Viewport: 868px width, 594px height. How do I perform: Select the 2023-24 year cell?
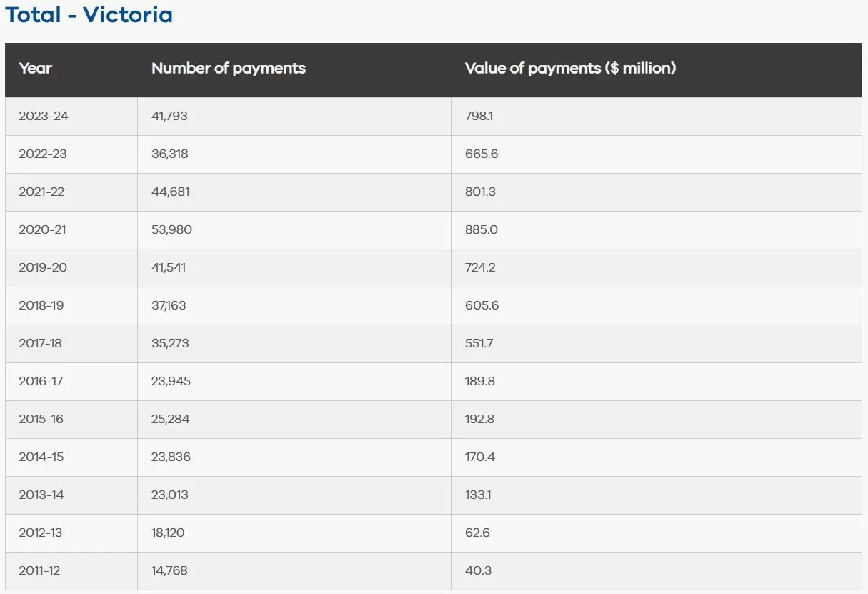click(x=44, y=116)
